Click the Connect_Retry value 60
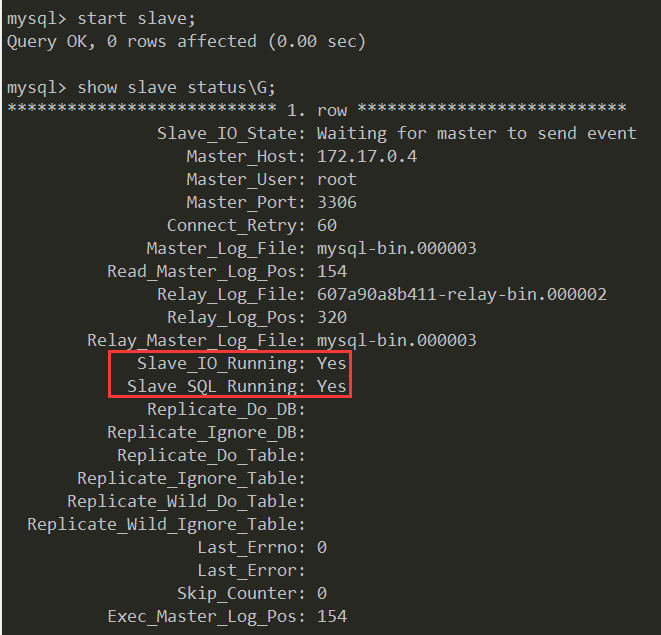The image size is (661, 635). [327, 226]
